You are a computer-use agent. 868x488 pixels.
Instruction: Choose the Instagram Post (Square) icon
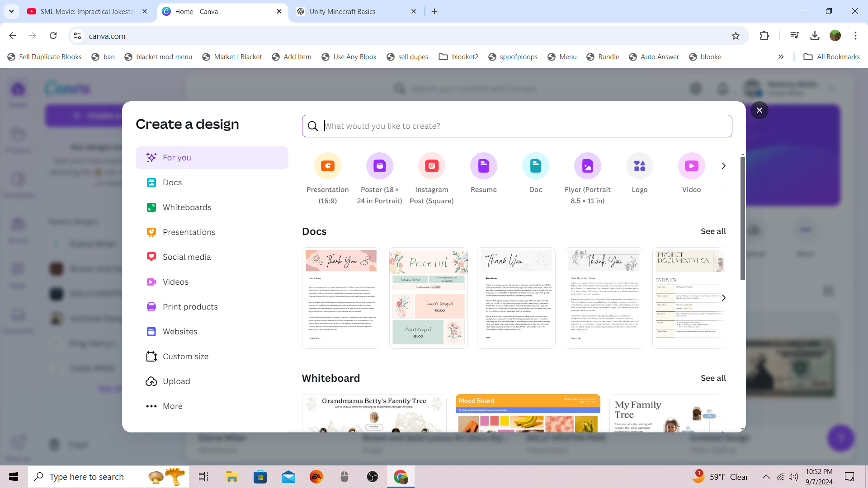(432, 166)
